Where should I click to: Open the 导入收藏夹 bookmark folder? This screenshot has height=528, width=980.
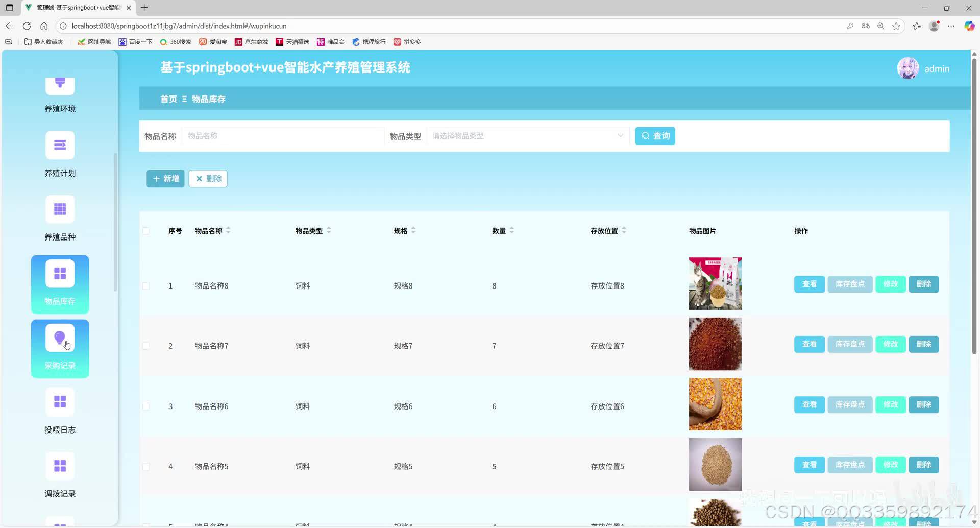(43, 42)
